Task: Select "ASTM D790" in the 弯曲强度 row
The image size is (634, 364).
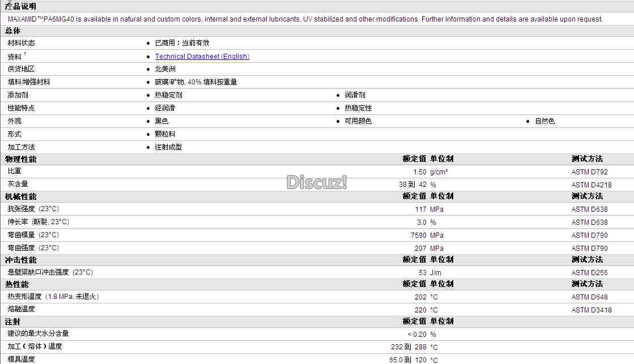Action: click(x=589, y=248)
